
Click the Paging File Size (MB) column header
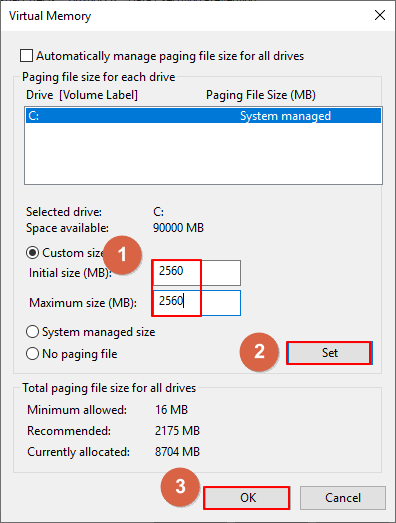(261, 95)
